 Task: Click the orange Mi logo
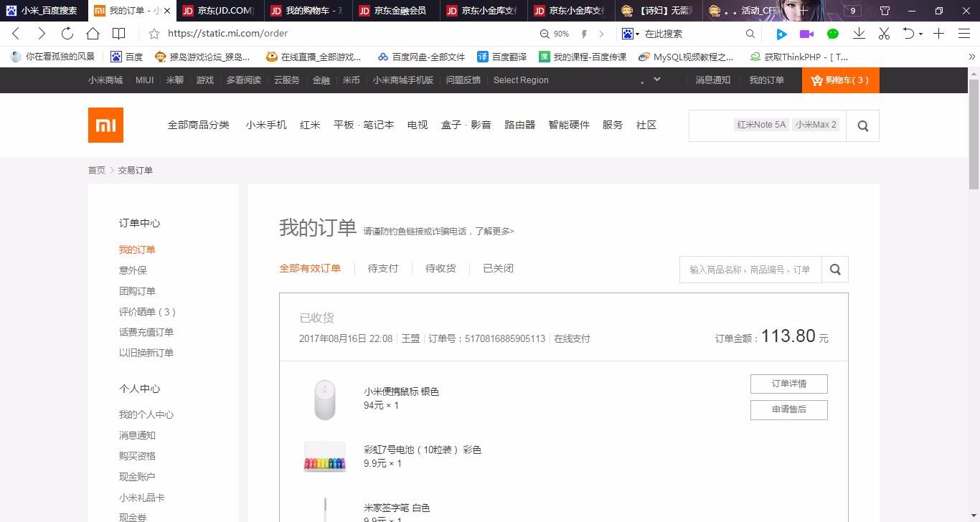click(x=106, y=125)
